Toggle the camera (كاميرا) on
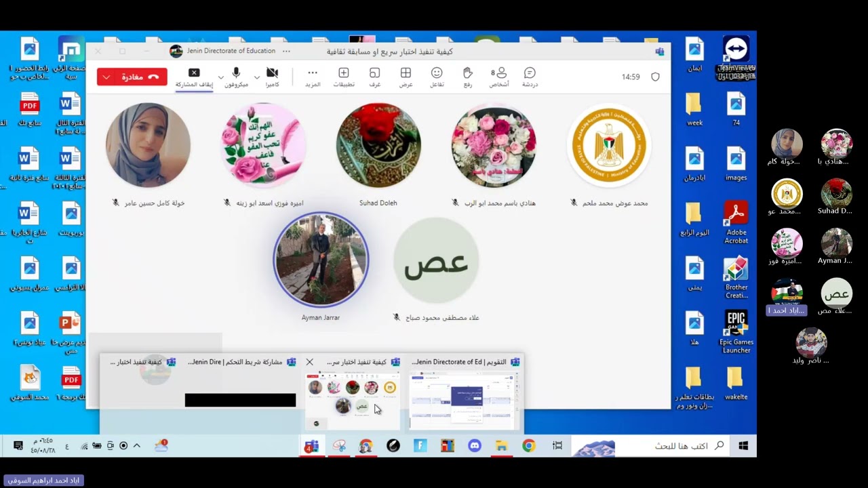 (272, 77)
